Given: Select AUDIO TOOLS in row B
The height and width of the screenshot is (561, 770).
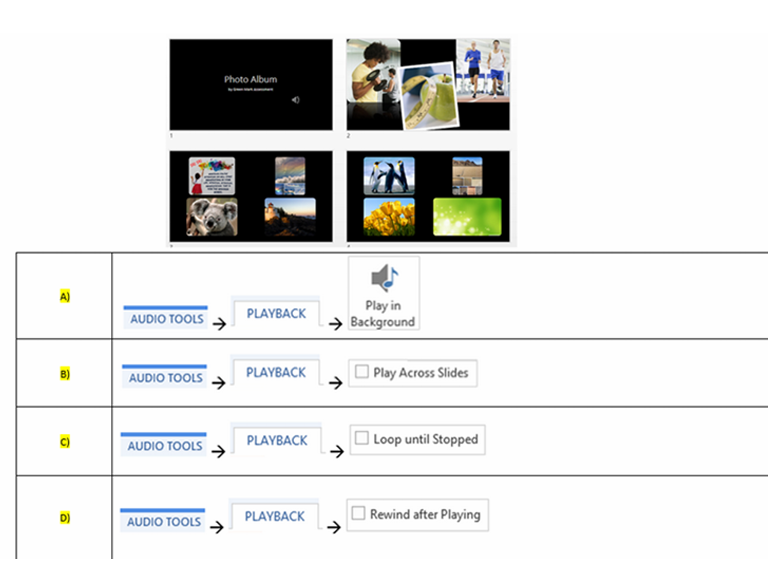Looking at the screenshot, I should 165,378.
